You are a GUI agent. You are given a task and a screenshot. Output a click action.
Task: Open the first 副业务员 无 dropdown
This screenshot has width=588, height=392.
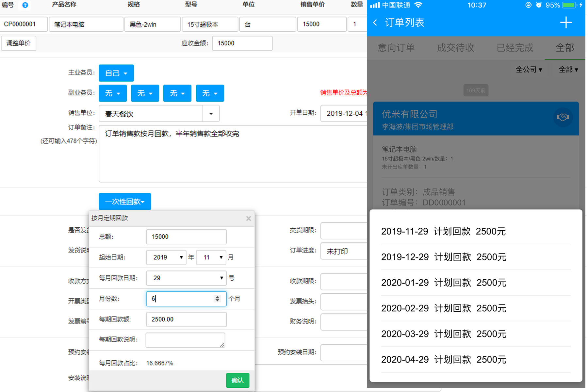click(113, 93)
